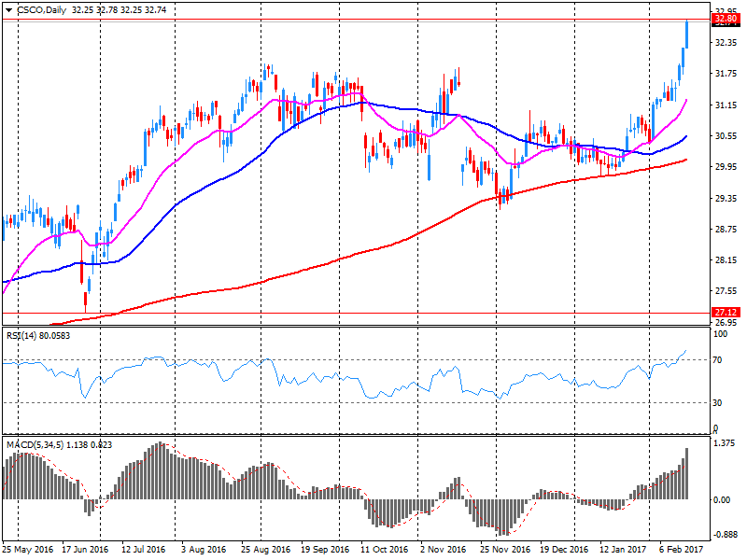747x560 pixels.
Task: Click the CSCO,Daily chart title
Action: pos(41,10)
